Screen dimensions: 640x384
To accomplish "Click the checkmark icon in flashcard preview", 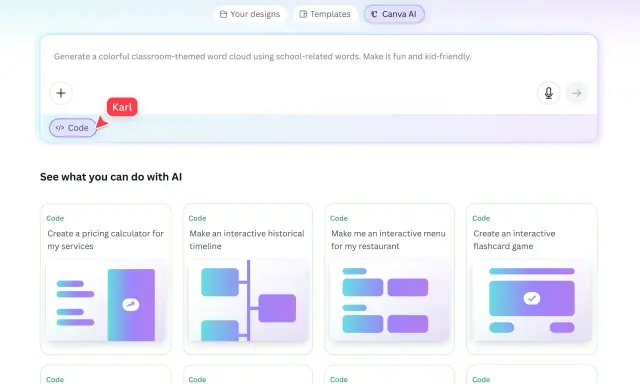I will 532,298.
